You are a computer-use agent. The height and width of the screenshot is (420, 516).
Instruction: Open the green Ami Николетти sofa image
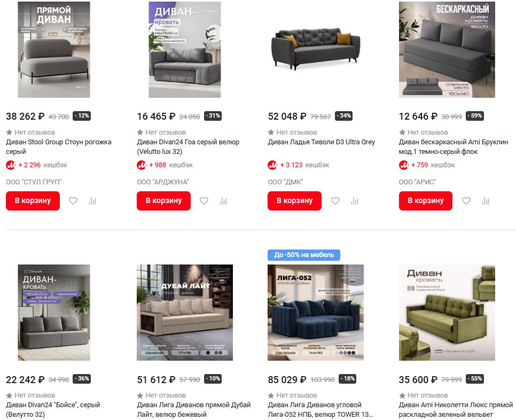(x=447, y=313)
